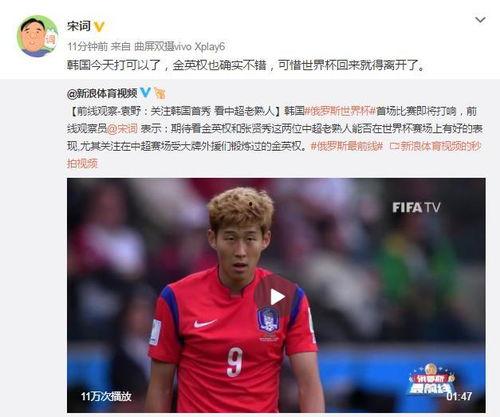Open the #俄罗斯最前线# hashtag
Image resolution: width=500 pixels, height=417 pixels.
346,146
